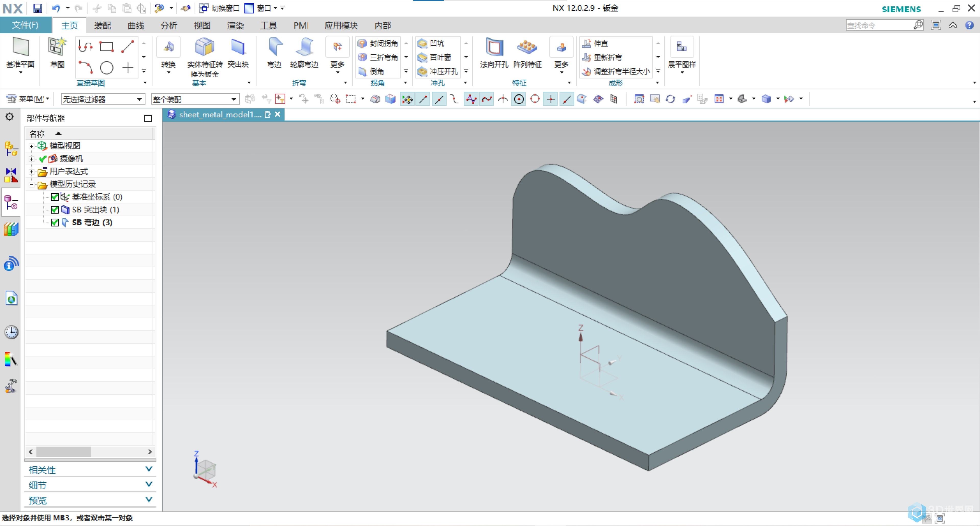Expand the 用户表达式 tree node

pyautogui.click(x=32, y=171)
